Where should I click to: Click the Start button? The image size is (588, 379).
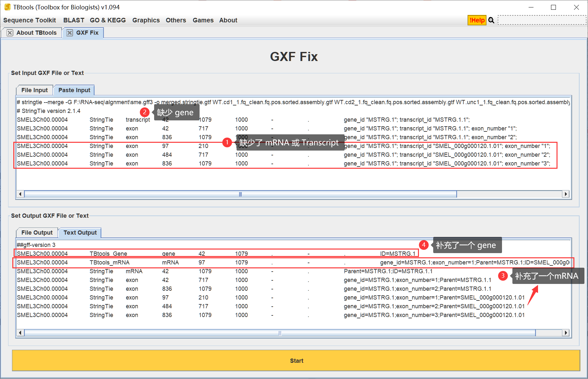(x=296, y=360)
